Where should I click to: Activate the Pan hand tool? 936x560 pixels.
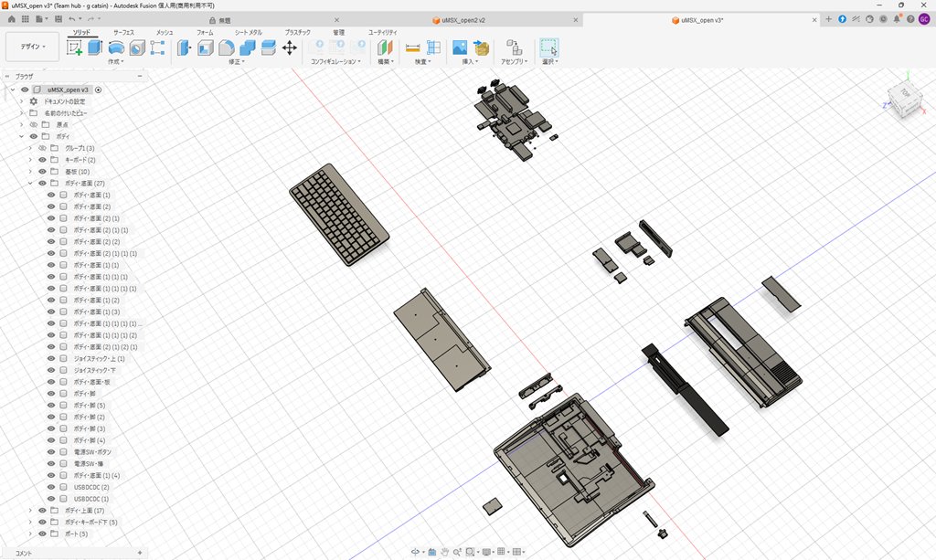[x=445, y=553]
